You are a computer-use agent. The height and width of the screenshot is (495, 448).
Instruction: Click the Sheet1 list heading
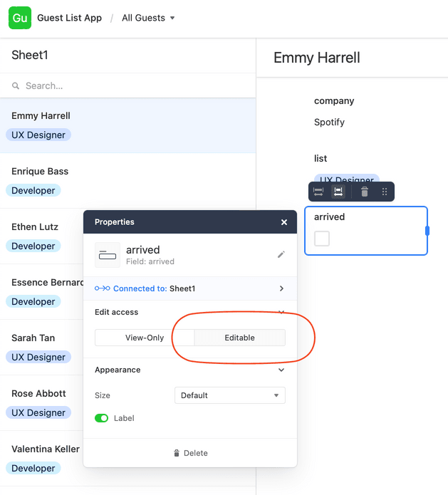[30, 56]
